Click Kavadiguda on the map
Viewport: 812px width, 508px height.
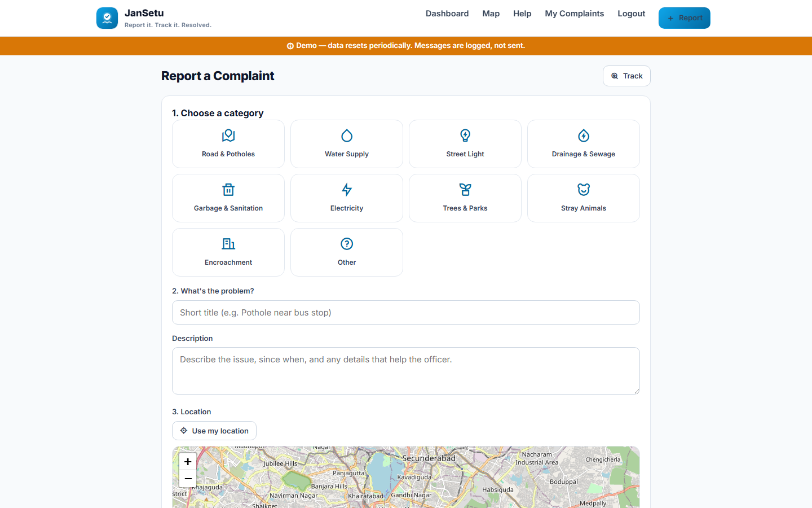pyautogui.click(x=414, y=477)
